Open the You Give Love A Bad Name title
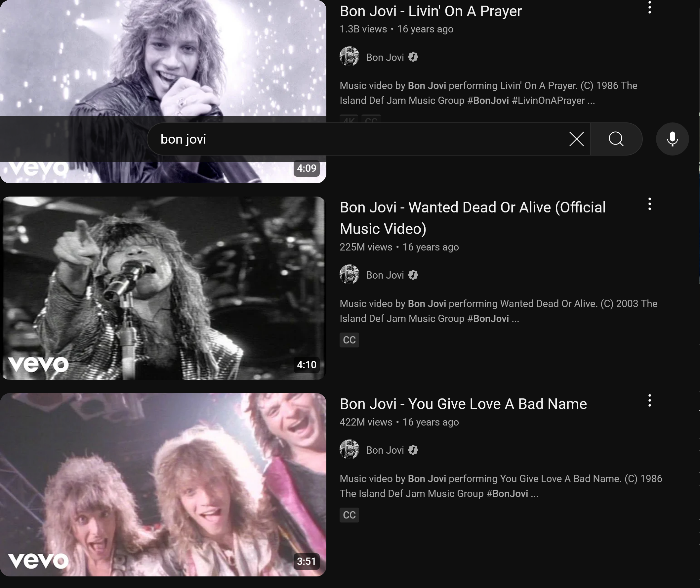The image size is (700, 588). point(463,404)
